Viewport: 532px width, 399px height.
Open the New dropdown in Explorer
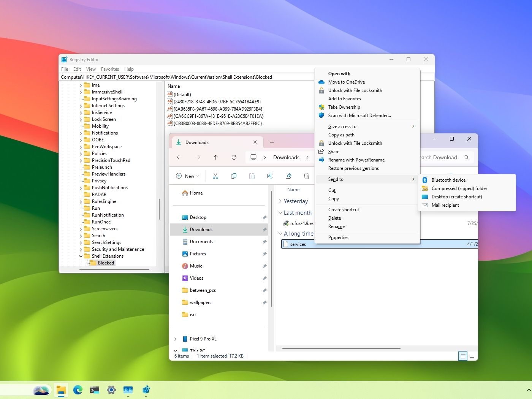click(188, 176)
